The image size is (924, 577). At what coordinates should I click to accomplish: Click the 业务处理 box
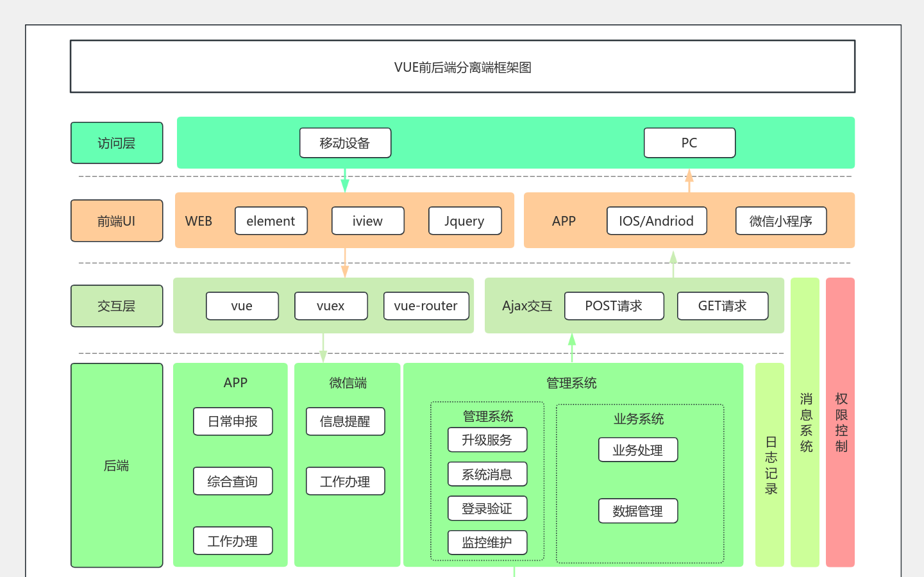pos(638,450)
